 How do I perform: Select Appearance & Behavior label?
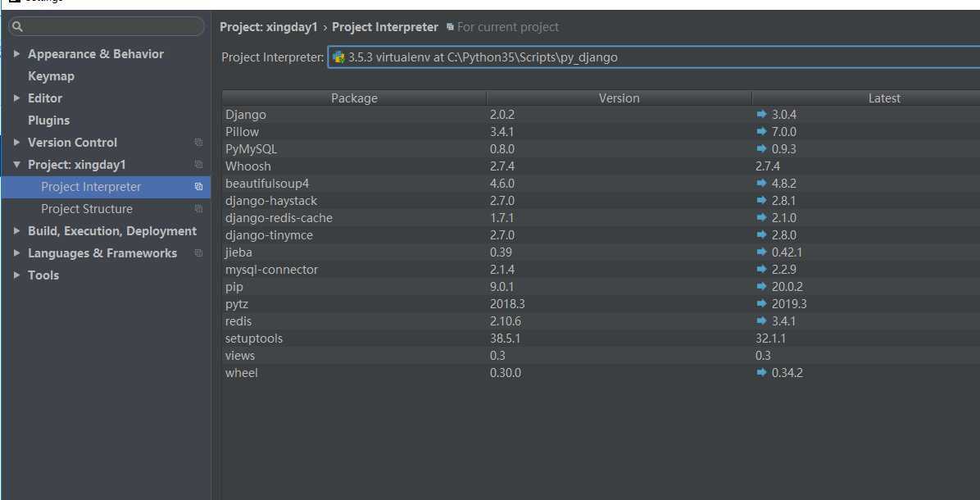(96, 54)
